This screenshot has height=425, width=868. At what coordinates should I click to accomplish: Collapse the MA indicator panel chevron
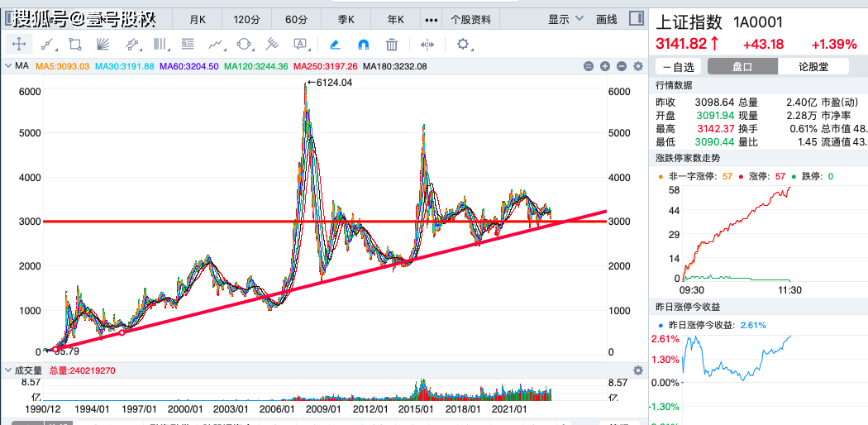pos(8,66)
